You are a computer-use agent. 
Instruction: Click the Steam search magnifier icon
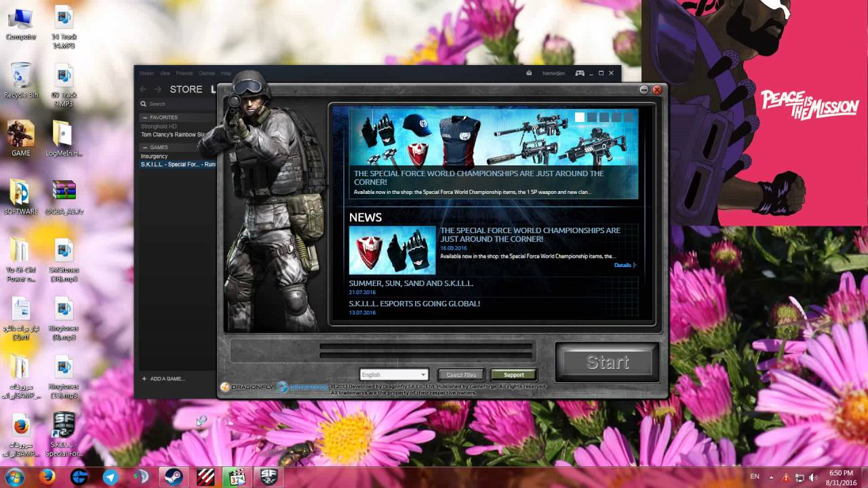143,104
